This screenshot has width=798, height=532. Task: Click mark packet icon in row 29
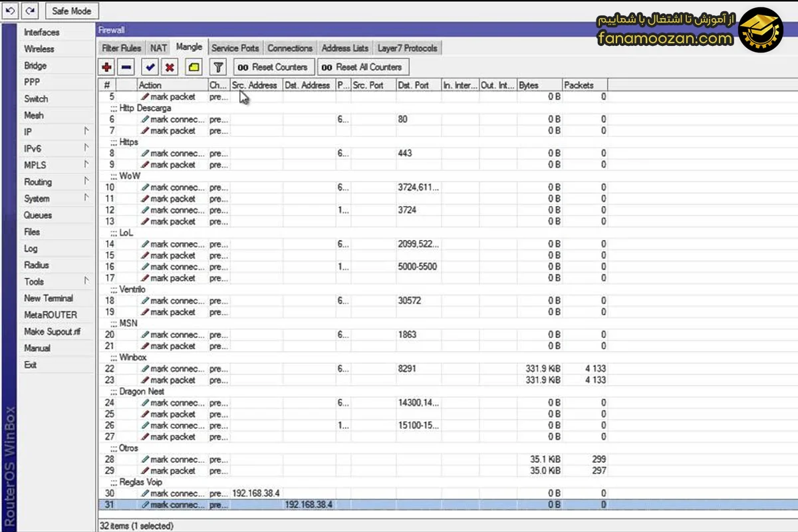145,471
